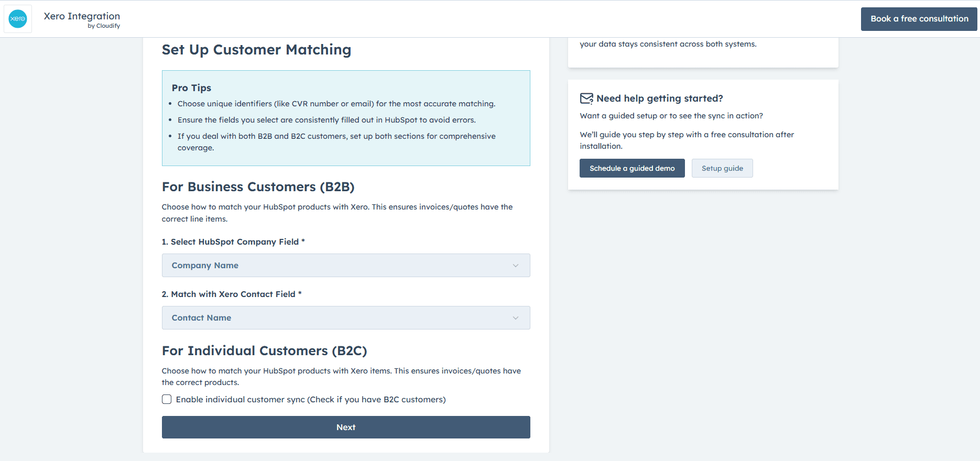
Task: Enable individual customer sync checkbox
Action: coord(167,399)
